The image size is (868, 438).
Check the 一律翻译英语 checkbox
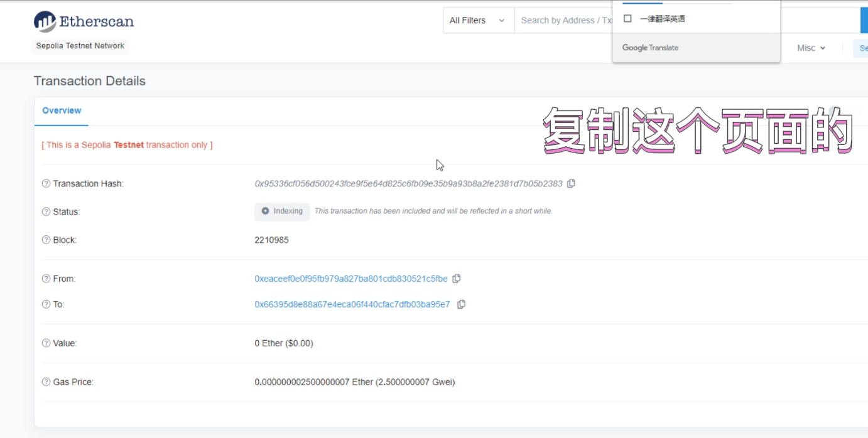click(627, 19)
